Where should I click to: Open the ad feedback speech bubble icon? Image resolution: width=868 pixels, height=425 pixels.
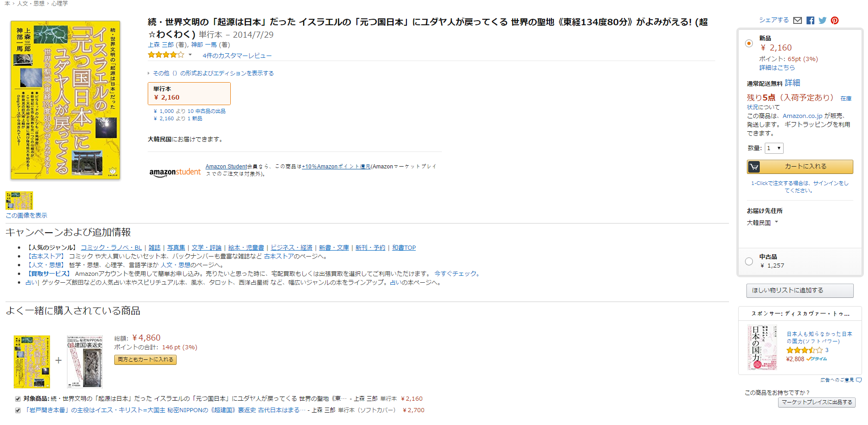[859, 380]
